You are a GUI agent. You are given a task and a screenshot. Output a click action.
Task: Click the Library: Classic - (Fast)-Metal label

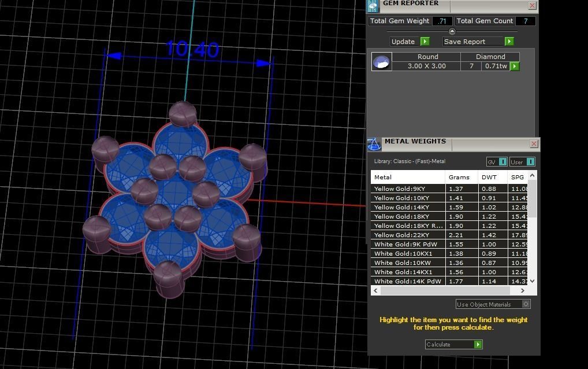tap(410, 161)
